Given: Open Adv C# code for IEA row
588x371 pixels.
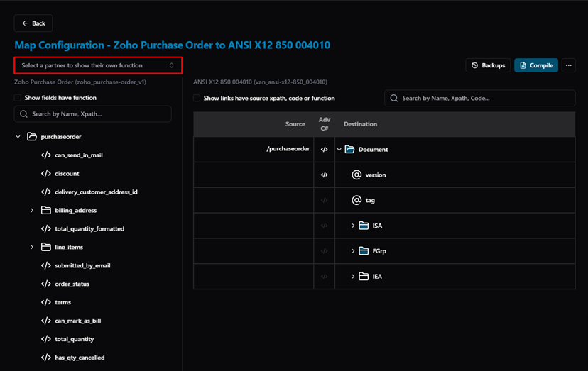Looking at the screenshot, I should pos(324,277).
